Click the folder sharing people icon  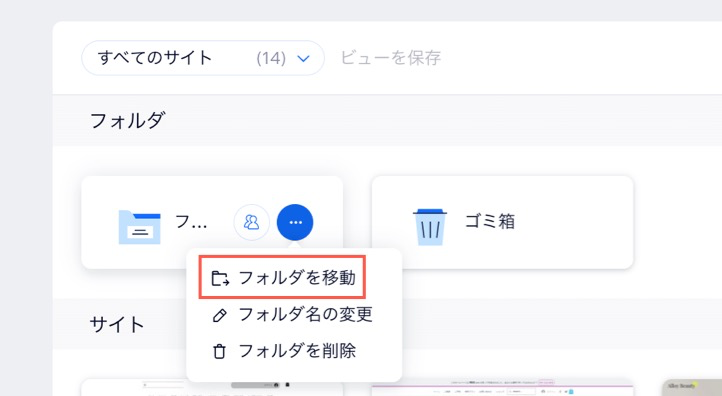click(x=251, y=222)
